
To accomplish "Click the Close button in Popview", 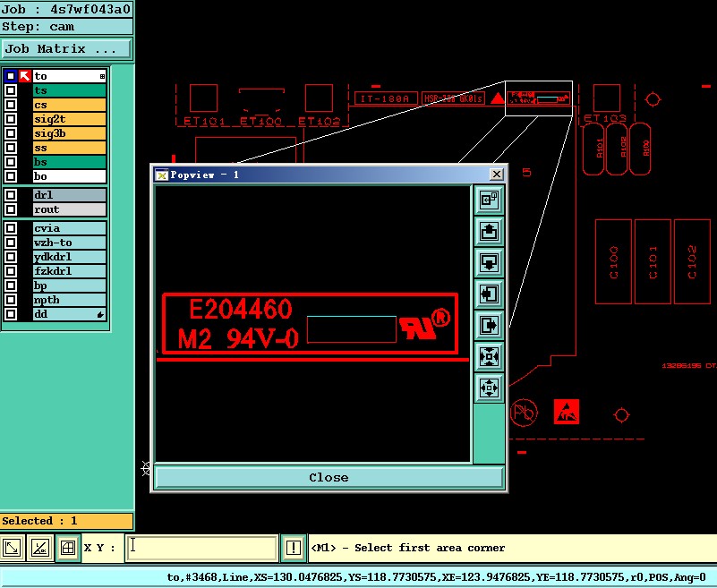I will pyautogui.click(x=329, y=477).
